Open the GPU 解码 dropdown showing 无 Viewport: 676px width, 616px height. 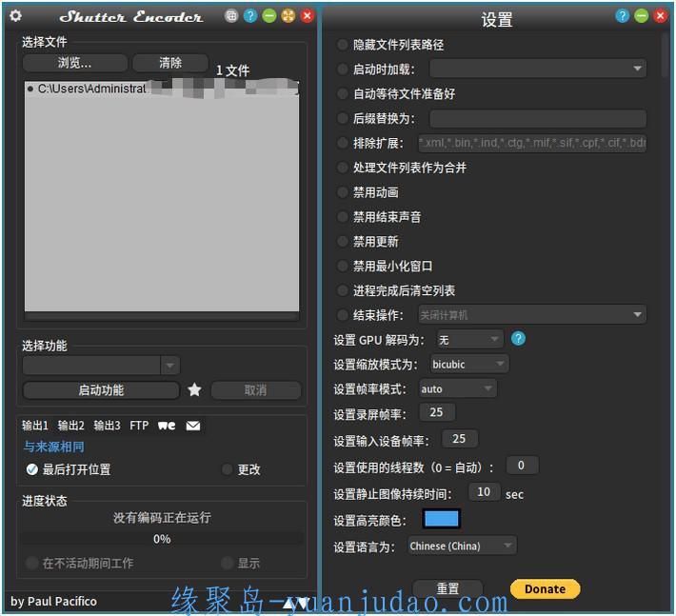(x=470, y=340)
